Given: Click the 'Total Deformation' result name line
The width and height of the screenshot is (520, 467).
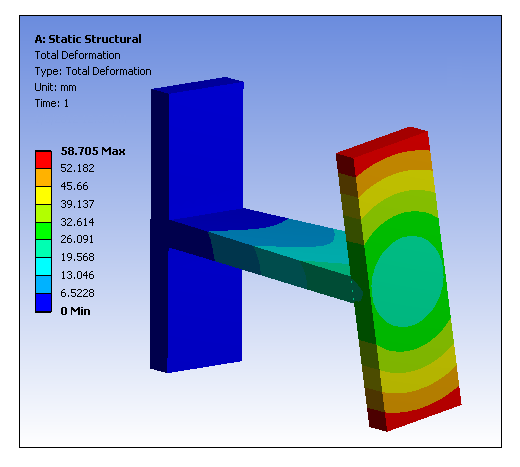Looking at the screenshot, I should [77, 55].
